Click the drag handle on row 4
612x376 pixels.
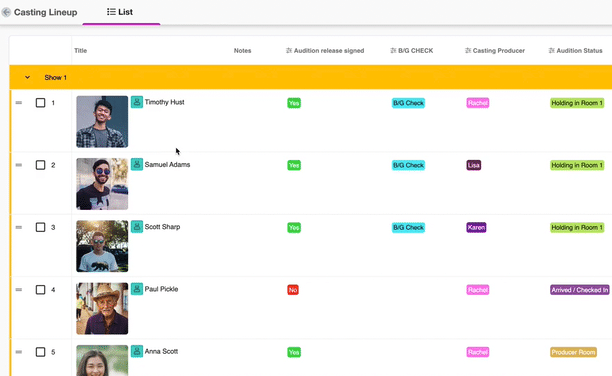point(19,290)
